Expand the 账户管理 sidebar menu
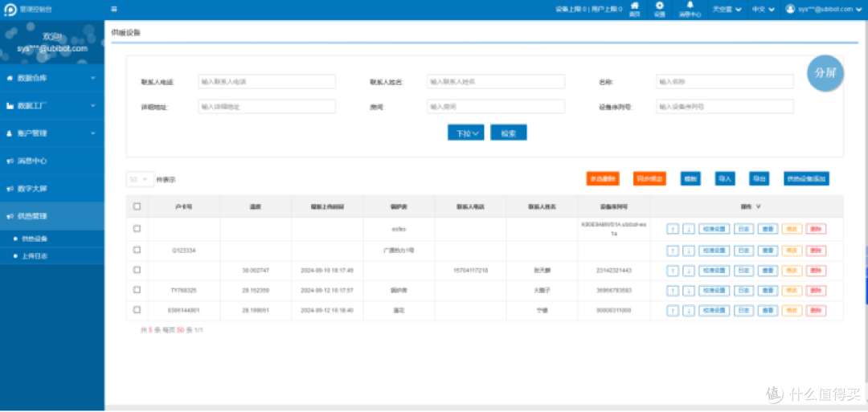The height and width of the screenshot is (412, 868). tap(52, 133)
